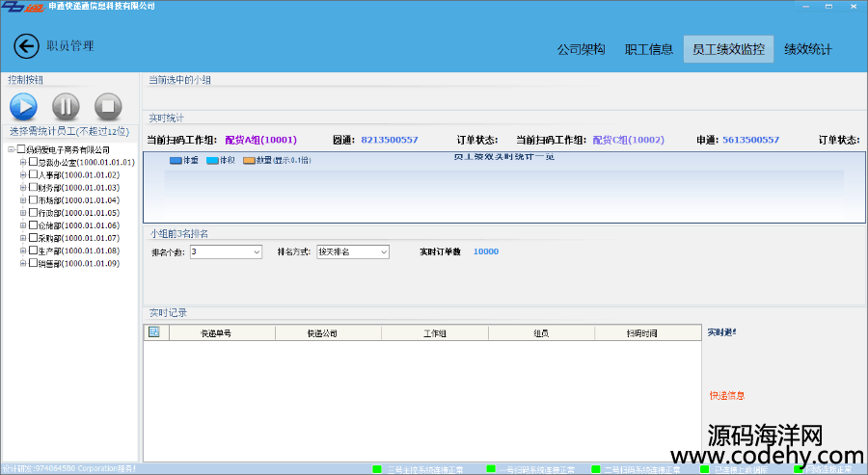Viewport: 868px width, 475px height.
Task: Switch to the 绩效统计 tab
Action: [807, 49]
